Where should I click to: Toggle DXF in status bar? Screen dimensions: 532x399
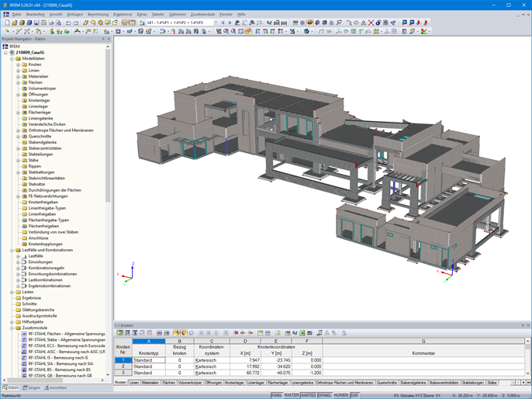coord(354,396)
